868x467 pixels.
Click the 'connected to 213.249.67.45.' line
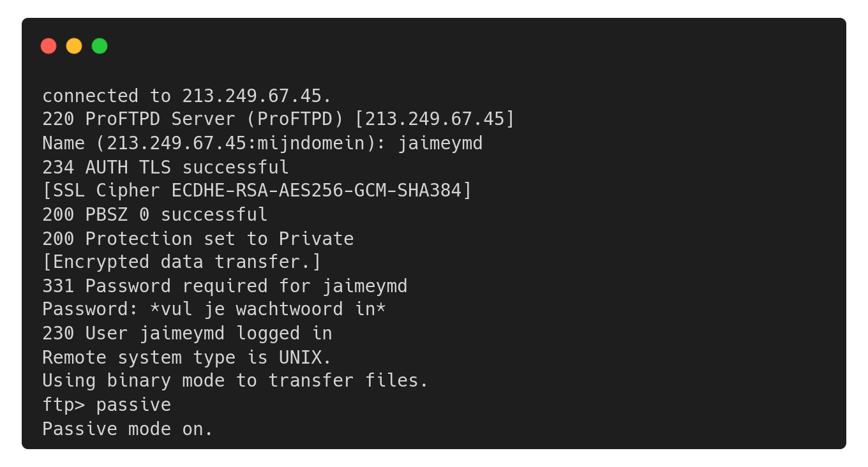point(187,96)
